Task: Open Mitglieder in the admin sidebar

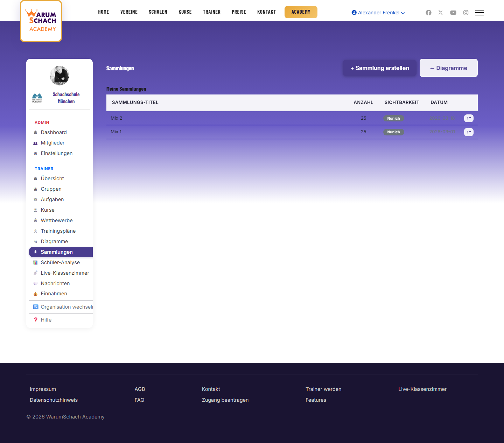Action: (x=52, y=143)
